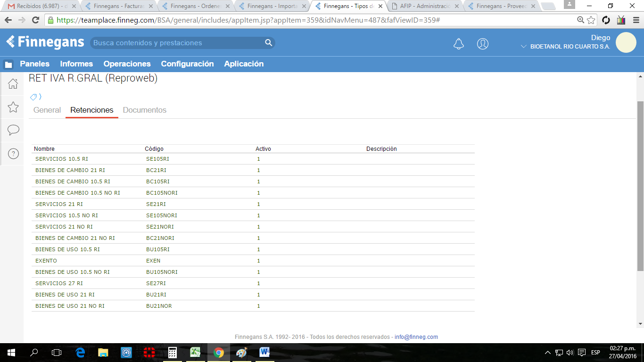Open the taskbar clock showing 02:27 p.m.
The width and height of the screenshot is (644, 362).
622,353
